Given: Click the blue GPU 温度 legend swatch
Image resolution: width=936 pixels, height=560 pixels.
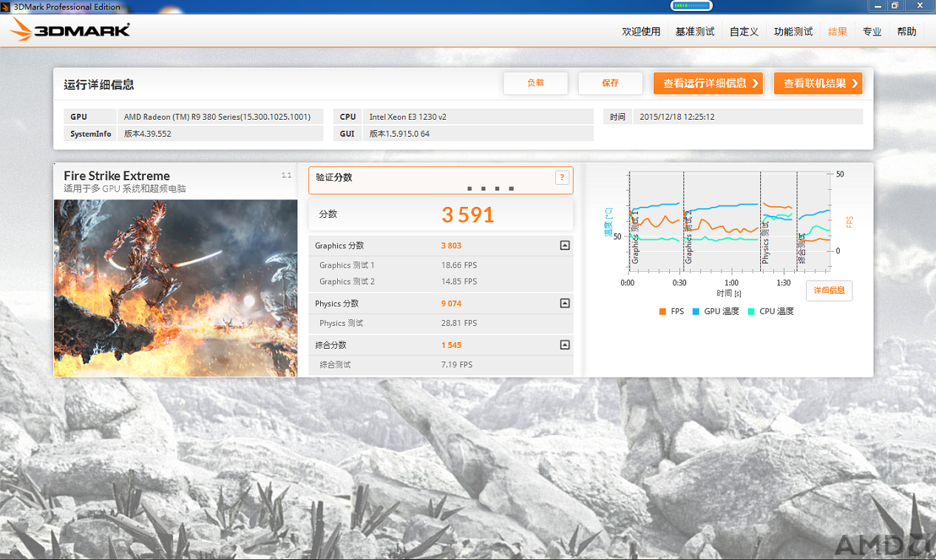Looking at the screenshot, I should (696, 312).
